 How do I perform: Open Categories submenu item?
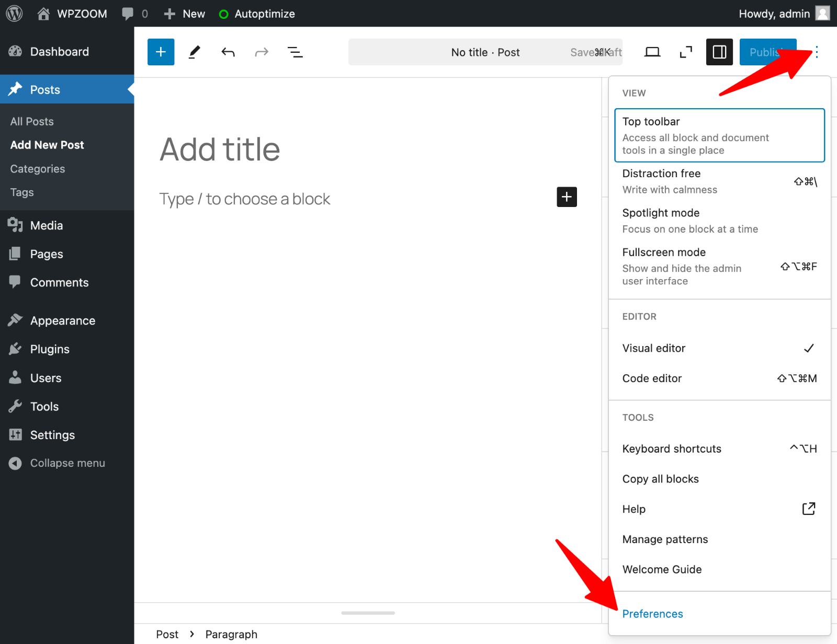(x=38, y=169)
